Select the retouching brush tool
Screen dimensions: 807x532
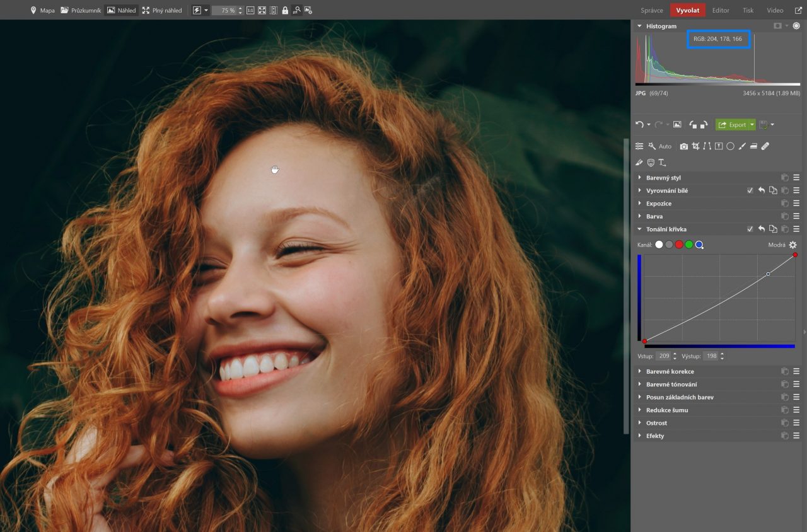pyautogui.click(x=639, y=163)
